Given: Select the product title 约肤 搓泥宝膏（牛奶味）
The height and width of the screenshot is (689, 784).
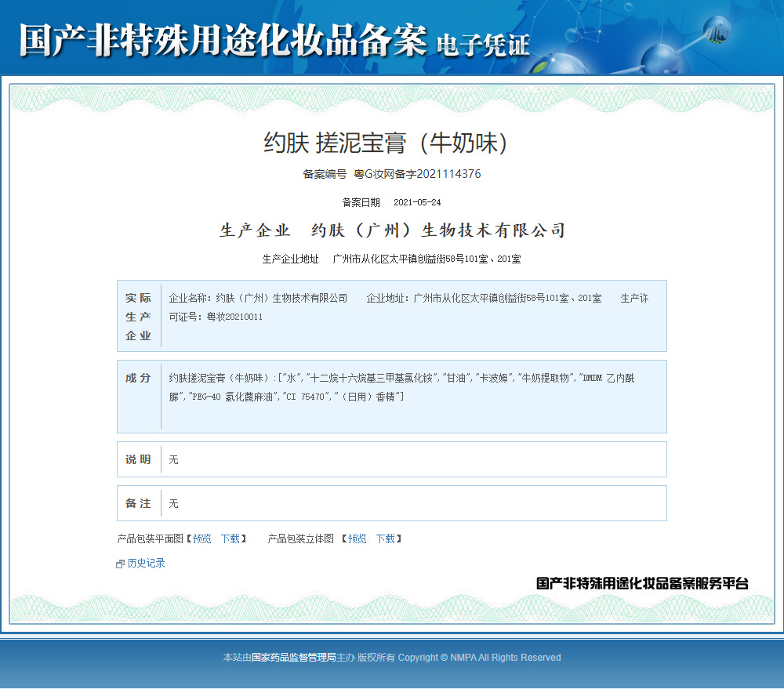Looking at the screenshot, I should click(386, 143).
